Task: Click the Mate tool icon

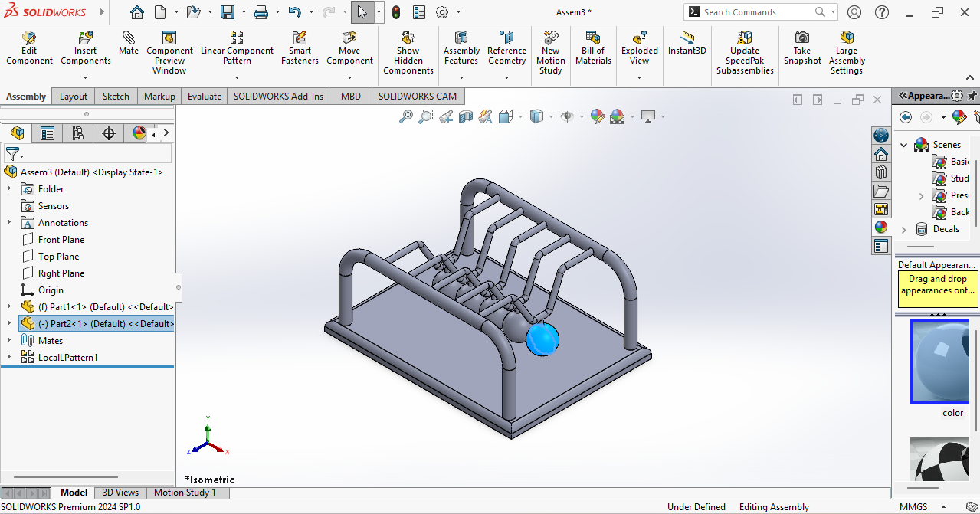Action: pos(129,44)
